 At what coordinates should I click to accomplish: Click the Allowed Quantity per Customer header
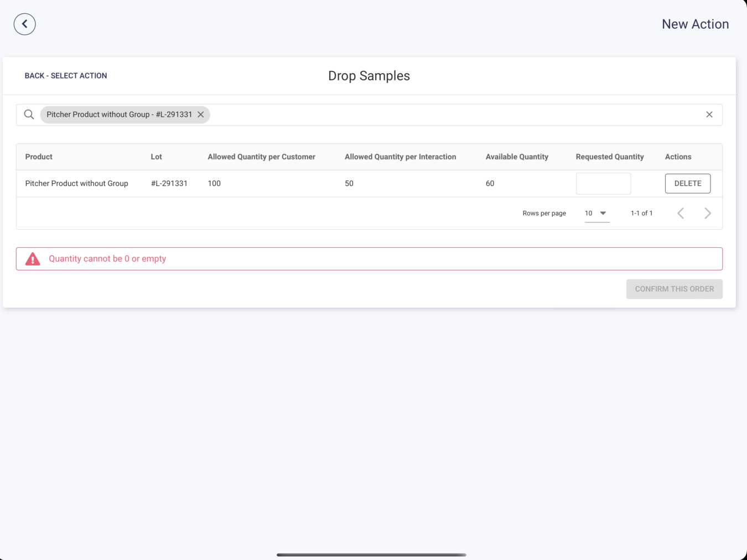click(261, 157)
